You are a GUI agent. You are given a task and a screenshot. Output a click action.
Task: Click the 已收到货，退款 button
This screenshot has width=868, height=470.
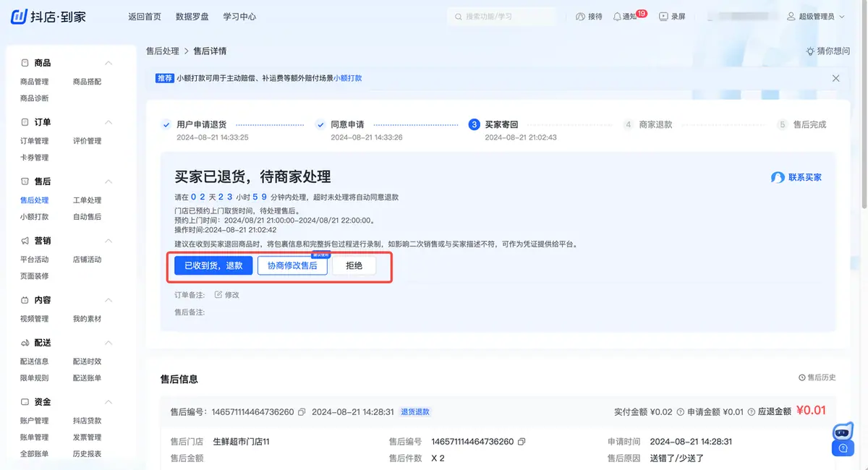[x=213, y=265]
